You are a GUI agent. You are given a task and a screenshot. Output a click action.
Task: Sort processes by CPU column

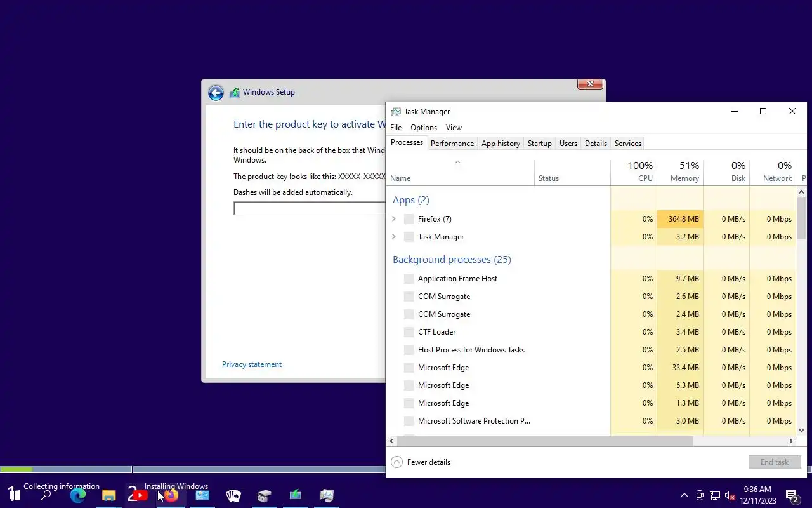(634, 171)
